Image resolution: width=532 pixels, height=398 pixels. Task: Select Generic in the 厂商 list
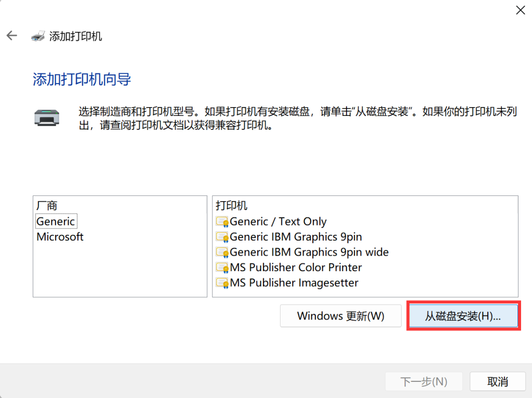point(56,221)
